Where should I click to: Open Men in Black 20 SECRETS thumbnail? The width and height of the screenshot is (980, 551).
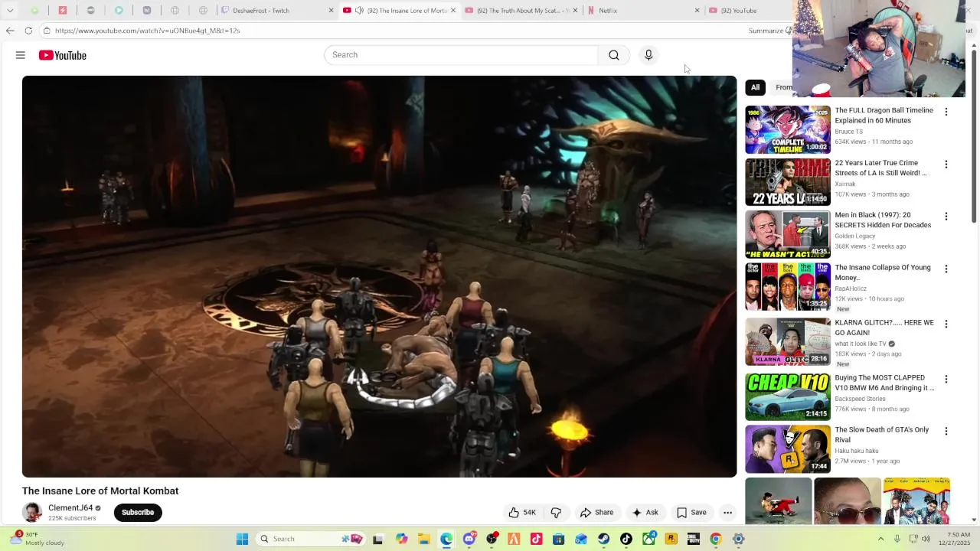(x=788, y=234)
